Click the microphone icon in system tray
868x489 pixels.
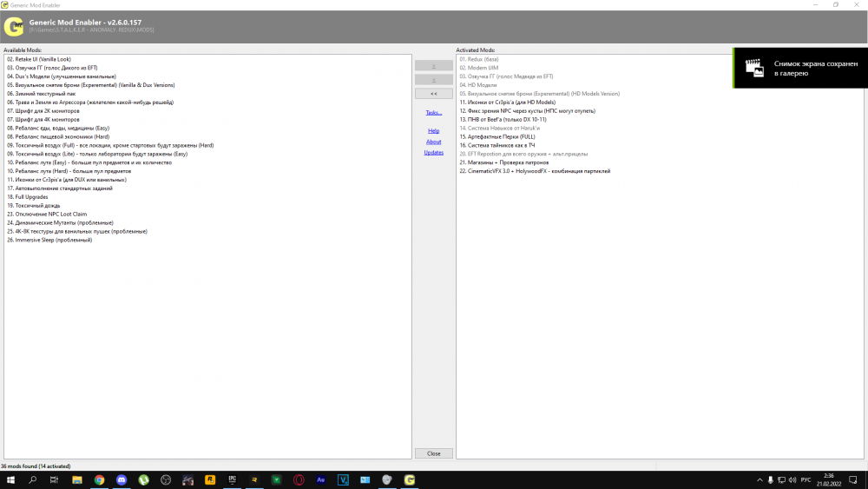pyautogui.click(x=770, y=479)
